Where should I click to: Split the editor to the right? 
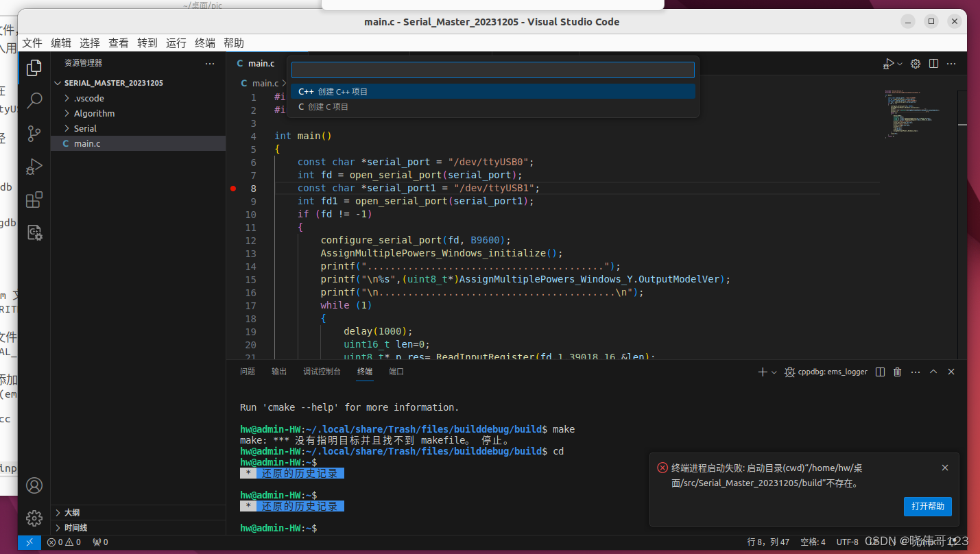(933, 64)
